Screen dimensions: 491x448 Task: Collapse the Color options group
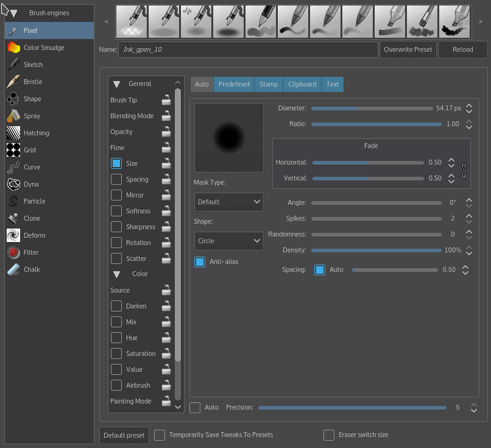click(117, 274)
